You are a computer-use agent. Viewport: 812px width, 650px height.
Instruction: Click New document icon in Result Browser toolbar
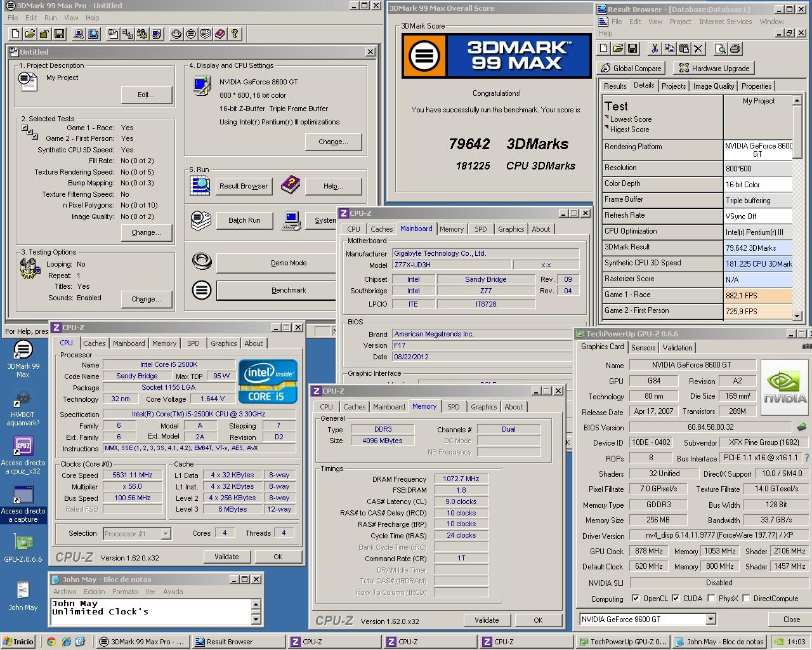coord(603,48)
